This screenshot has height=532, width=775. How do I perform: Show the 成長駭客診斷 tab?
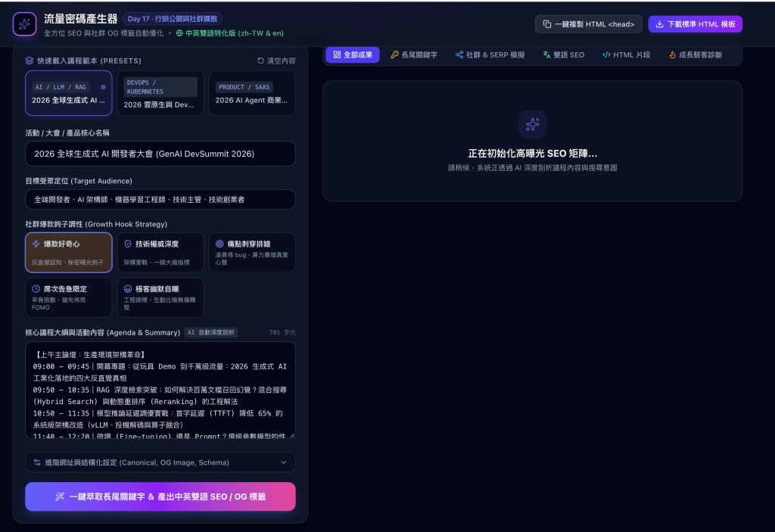coord(696,55)
